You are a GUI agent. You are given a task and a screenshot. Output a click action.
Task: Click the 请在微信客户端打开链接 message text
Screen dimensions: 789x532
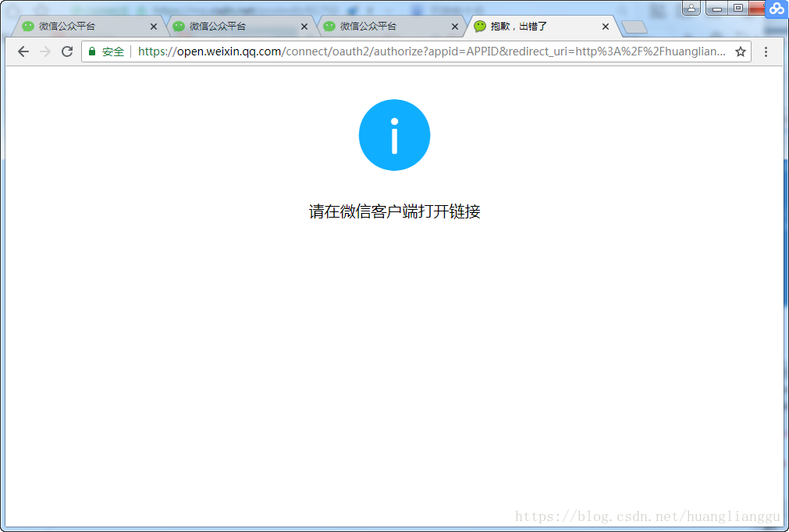[x=395, y=211]
